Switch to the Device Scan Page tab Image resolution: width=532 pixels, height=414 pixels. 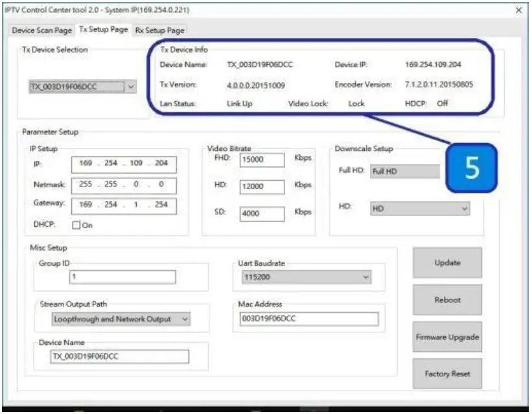pos(41,30)
